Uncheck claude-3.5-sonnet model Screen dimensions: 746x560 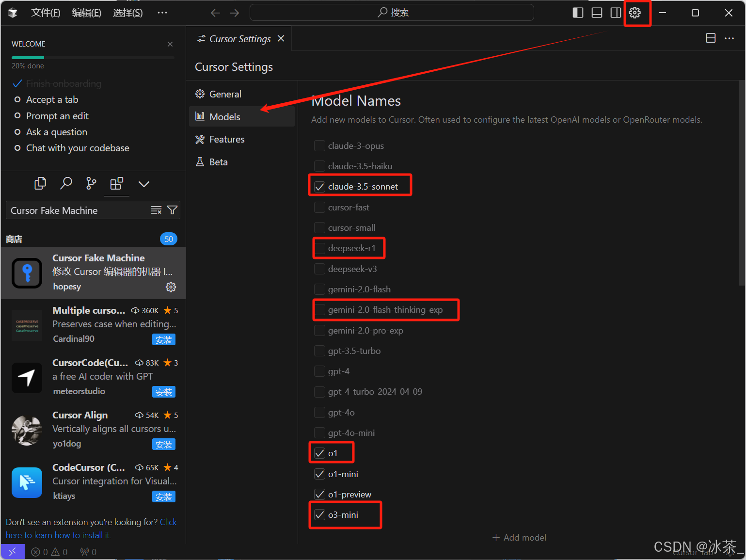[x=319, y=187]
